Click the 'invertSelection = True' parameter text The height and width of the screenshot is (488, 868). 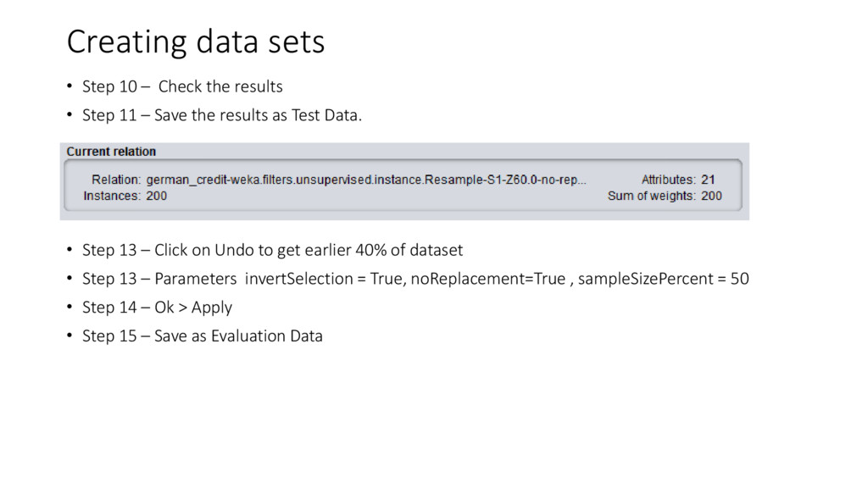[x=323, y=279]
